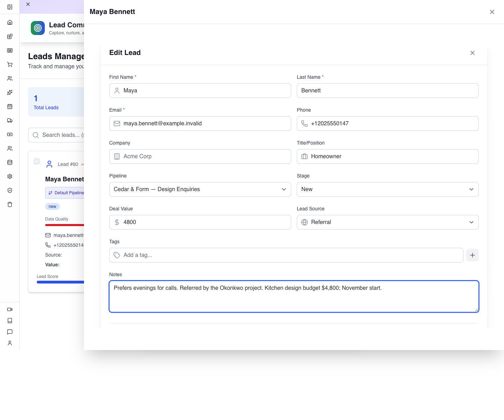The height and width of the screenshot is (420, 504).
Task: Click the plus button to add tag
Action: (472, 255)
